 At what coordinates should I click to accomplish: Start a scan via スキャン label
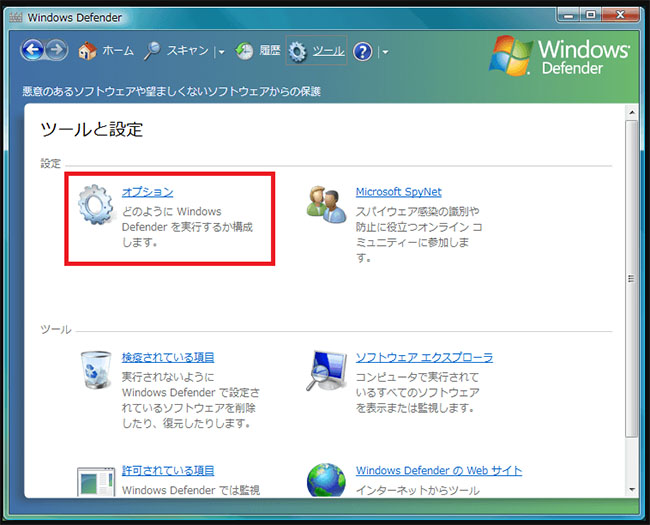187,51
